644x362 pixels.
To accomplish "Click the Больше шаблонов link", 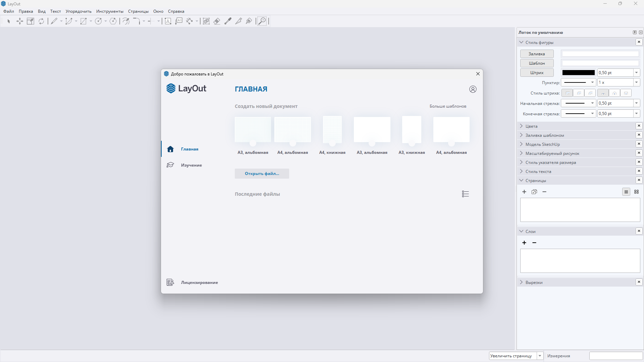I will pyautogui.click(x=448, y=106).
